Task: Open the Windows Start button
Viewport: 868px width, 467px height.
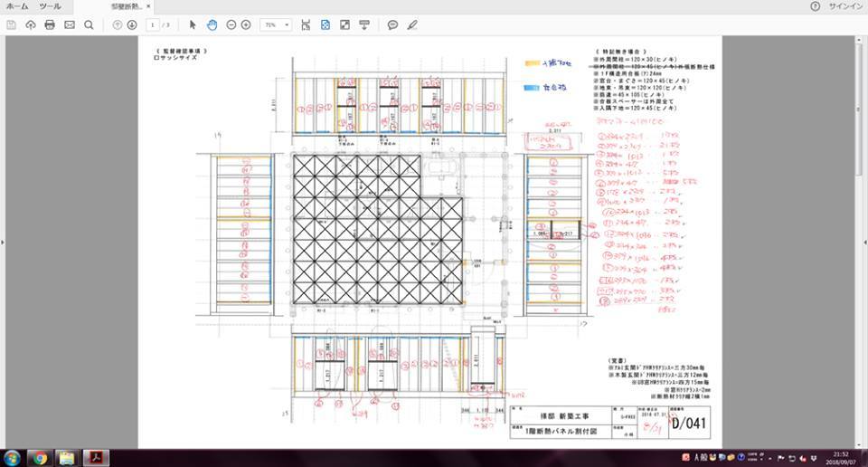Action: [x=12, y=458]
